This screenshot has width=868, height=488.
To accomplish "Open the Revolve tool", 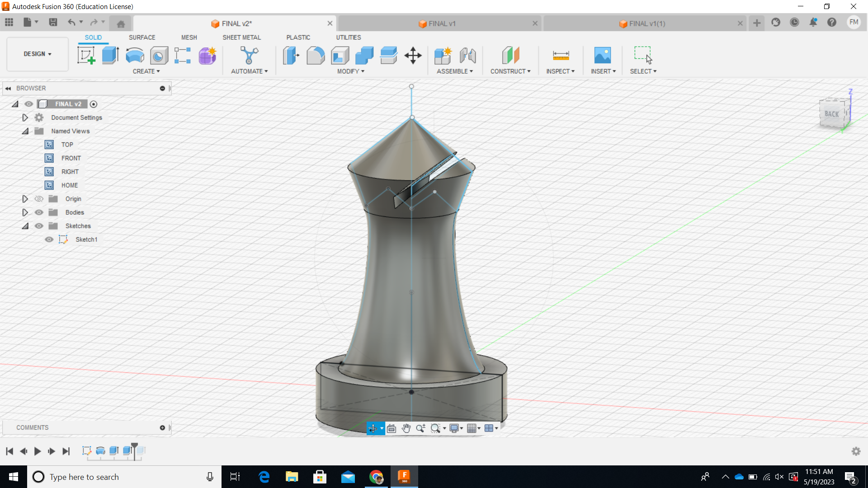I will click(x=134, y=55).
